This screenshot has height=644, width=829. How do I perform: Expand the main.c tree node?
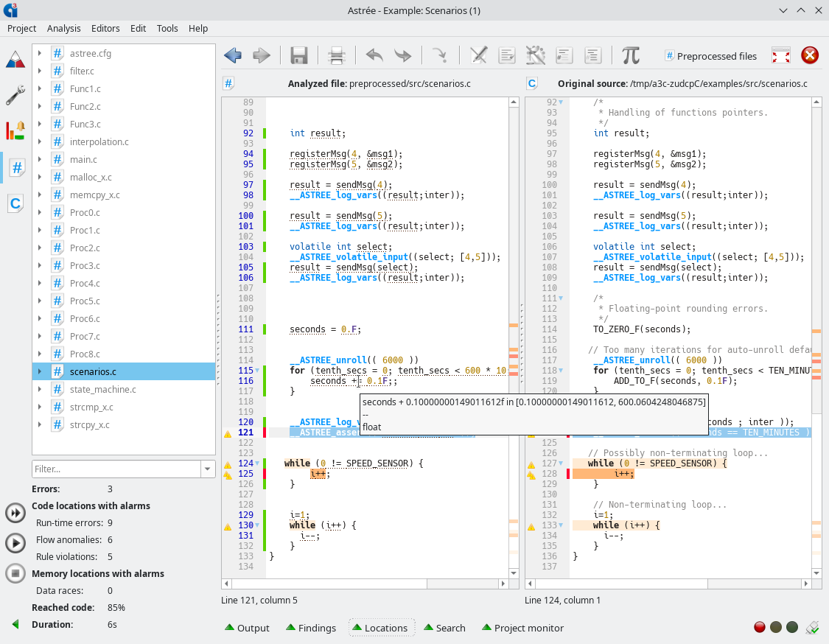click(40, 159)
